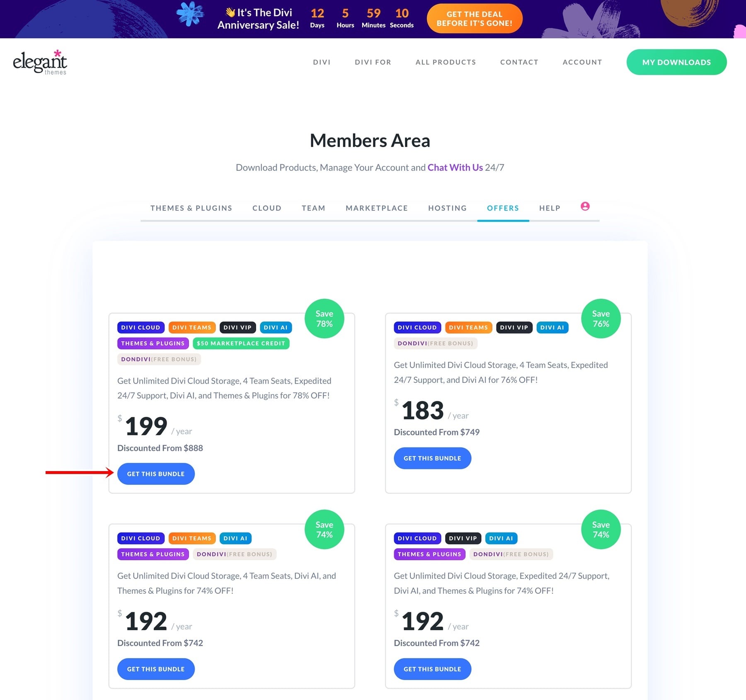Open the Team tab

pyautogui.click(x=313, y=208)
